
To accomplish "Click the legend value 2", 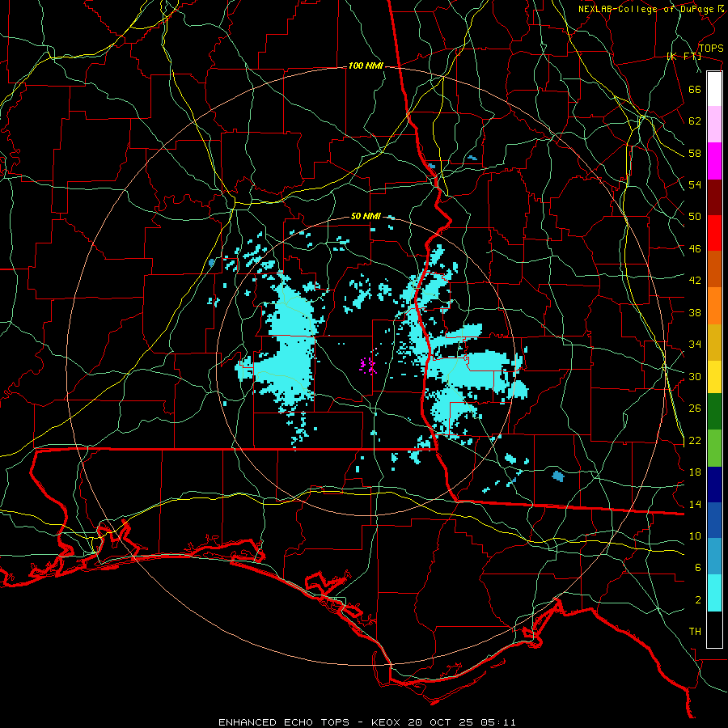I will click(x=698, y=600).
